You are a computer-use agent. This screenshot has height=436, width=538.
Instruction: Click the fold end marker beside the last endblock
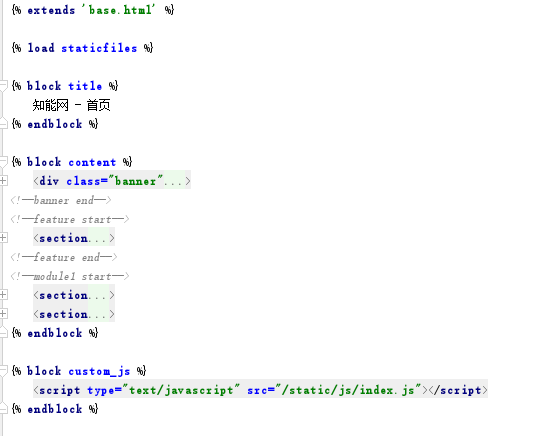click(3, 408)
